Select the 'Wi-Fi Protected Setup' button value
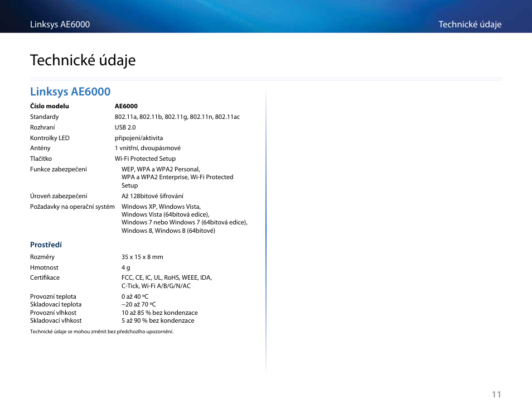This screenshot has height=412, width=532. pos(145,159)
